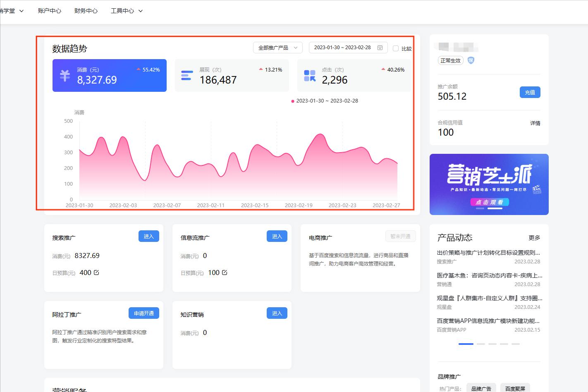Open 详情 next to 合规信用值
Image resolution: width=588 pixels, height=392 pixels.
(x=535, y=123)
